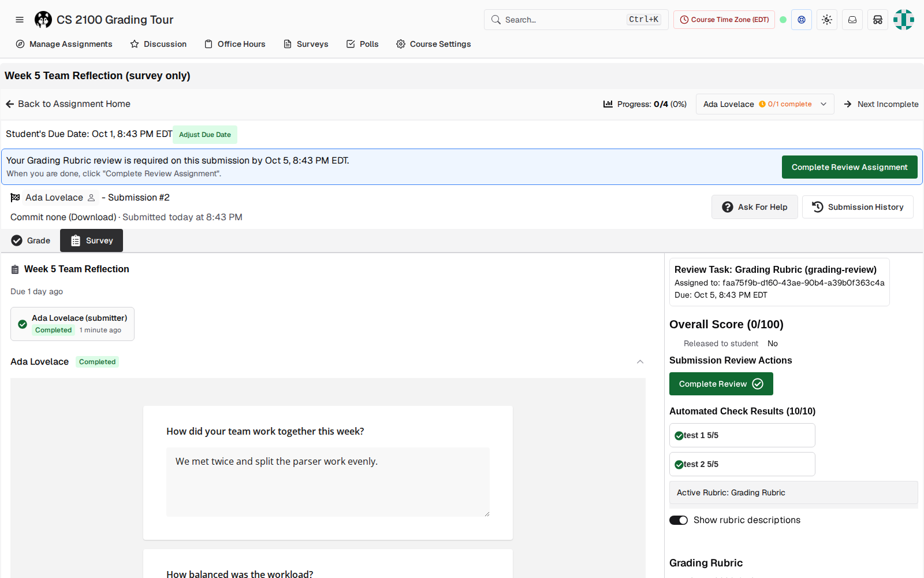The image size is (924, 578).
Task: Switch to the Grade tab
Action: 31,240
